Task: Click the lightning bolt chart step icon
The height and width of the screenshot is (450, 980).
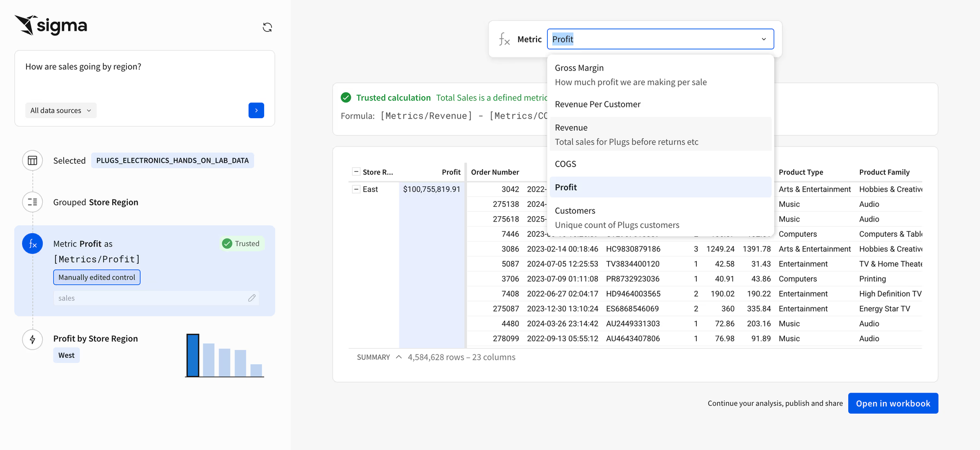Action: (32, 339)
